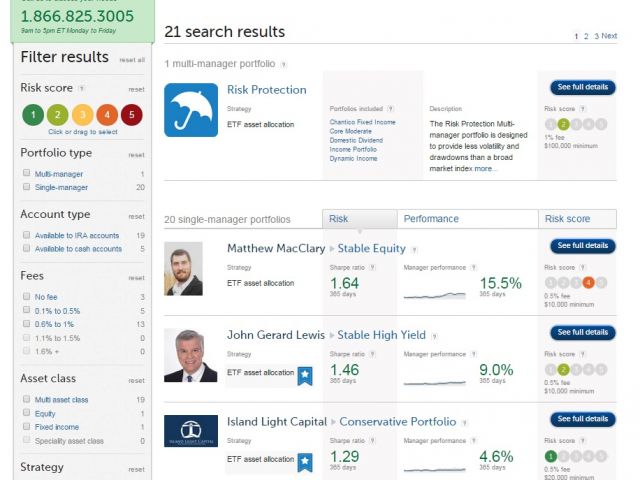This screenshot has width=640, height=480.
Task: Switch to the Performance tab
Action: [x=431, y=219]
